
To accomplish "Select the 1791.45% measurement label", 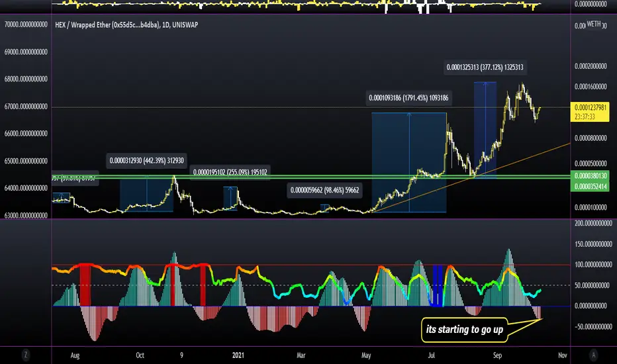I will pos(408,97).
